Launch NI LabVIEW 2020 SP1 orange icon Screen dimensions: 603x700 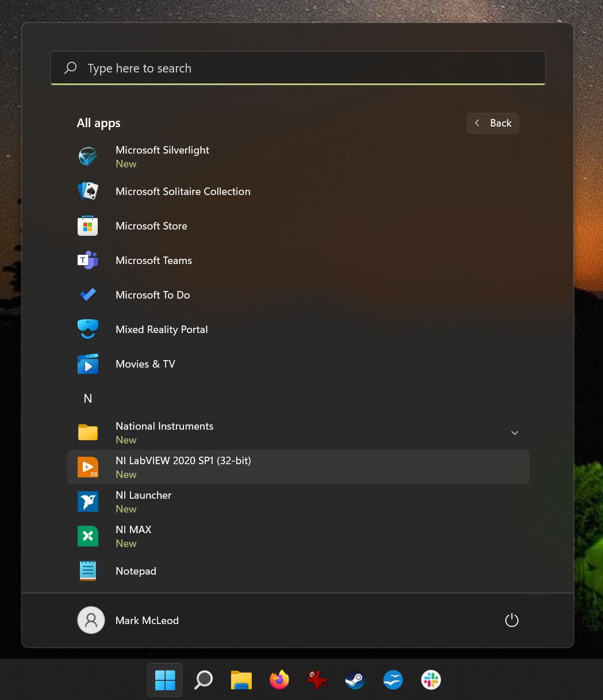[88, 467]
